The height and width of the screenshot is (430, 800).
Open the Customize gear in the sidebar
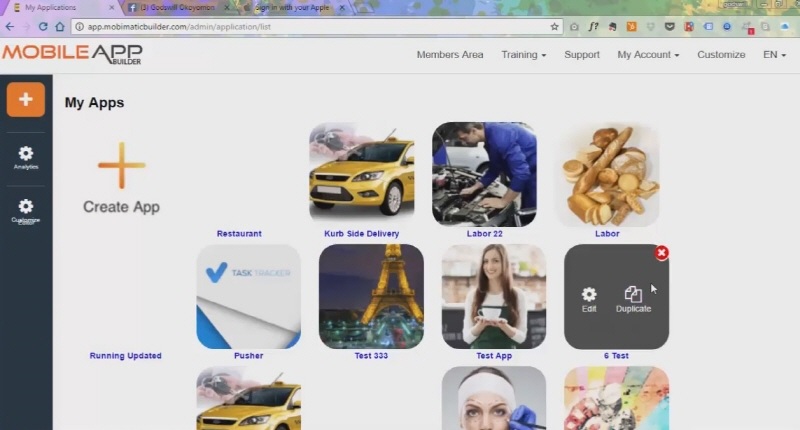[x=26, y=211]
